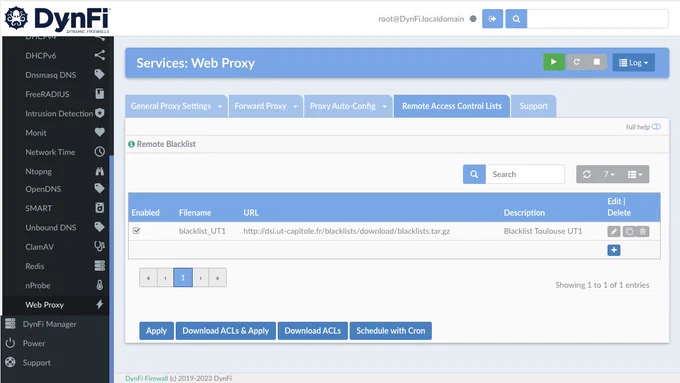The height and width of the screenshot is (383, 680).
Task: Open the rows-per-page 7 dropdown
Action: click(609, 174)
